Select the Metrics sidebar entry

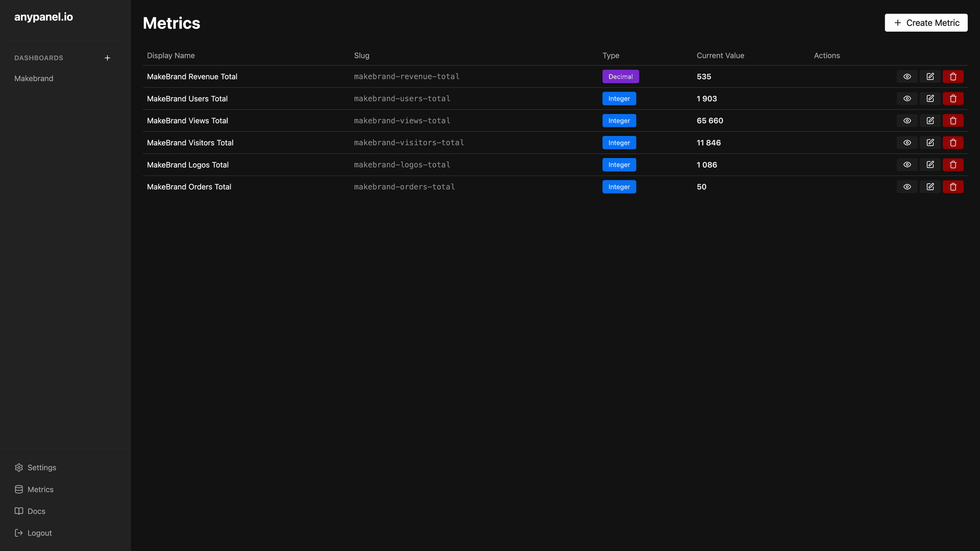(41, 489)
